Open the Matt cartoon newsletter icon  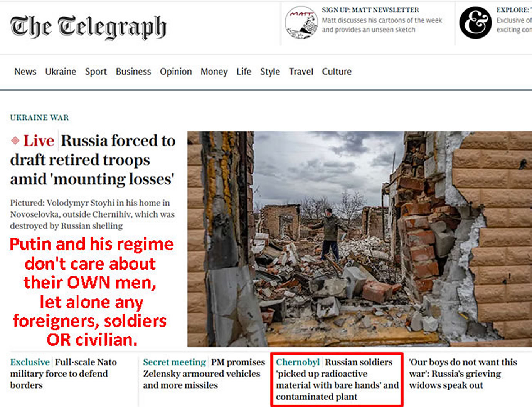pos(301,23)
